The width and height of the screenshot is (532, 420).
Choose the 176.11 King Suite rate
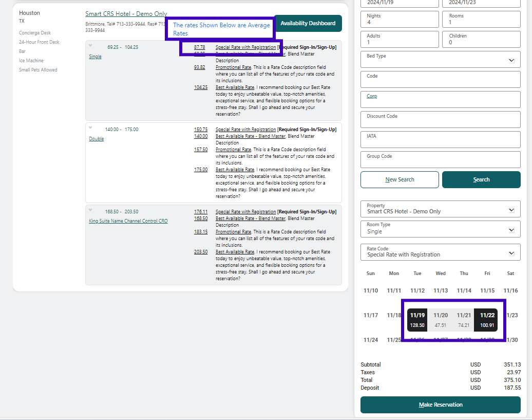coord(201,211)
